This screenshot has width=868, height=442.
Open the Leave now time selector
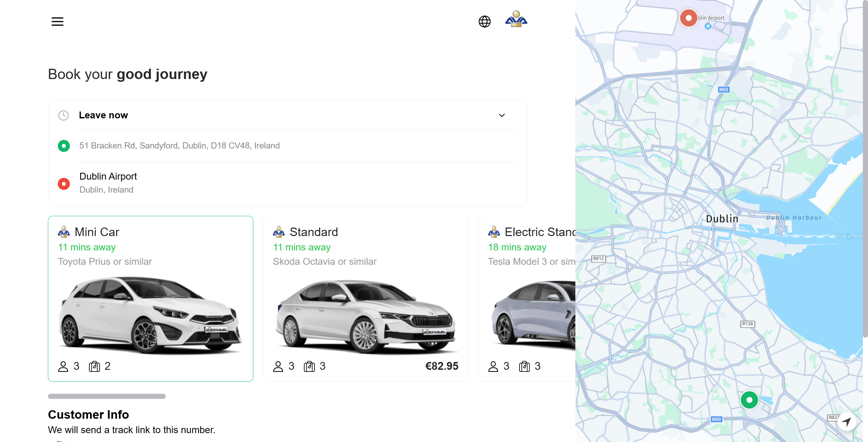288,115
